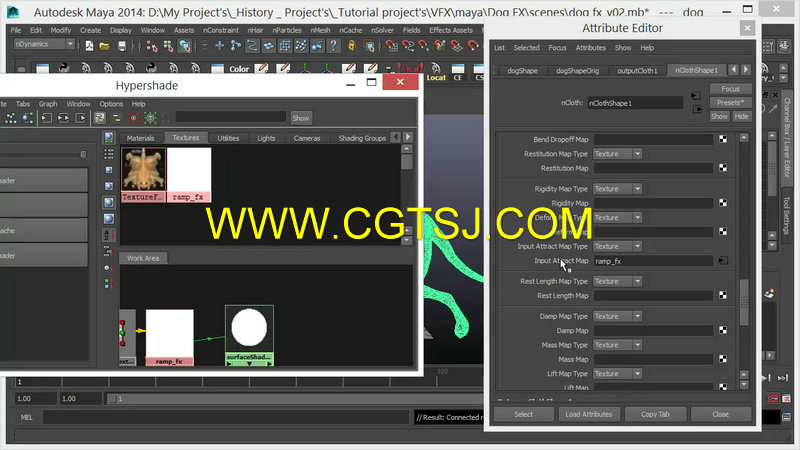Click the Load Attributes button
This screenshot has width=800, height=450.
(x=589, y=414)
